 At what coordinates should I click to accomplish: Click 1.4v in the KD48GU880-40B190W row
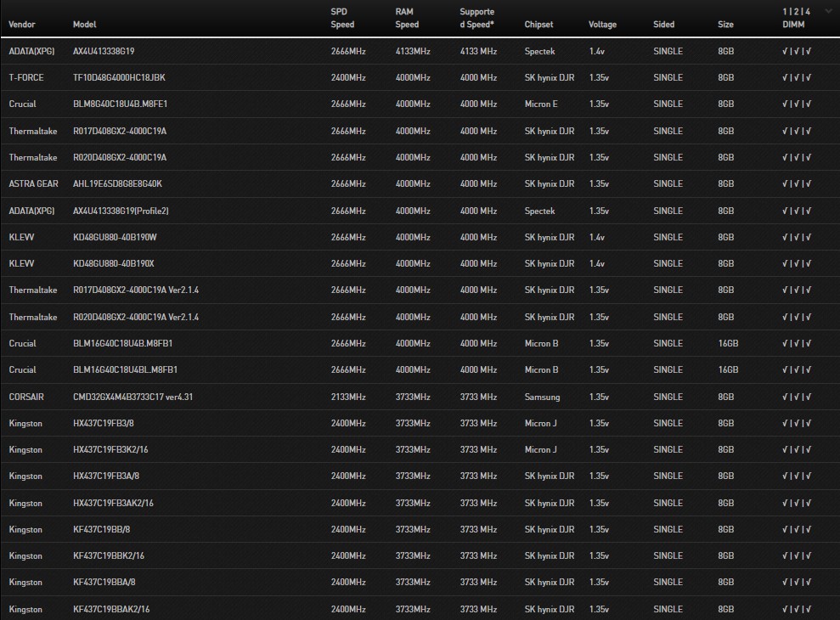click(597, 238)
